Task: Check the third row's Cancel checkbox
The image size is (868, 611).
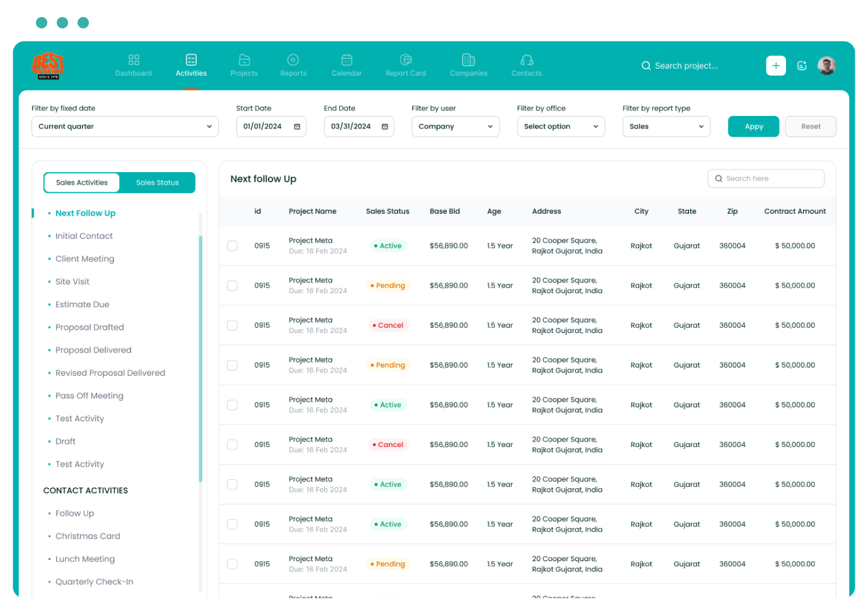Action: tap(233, 325)
